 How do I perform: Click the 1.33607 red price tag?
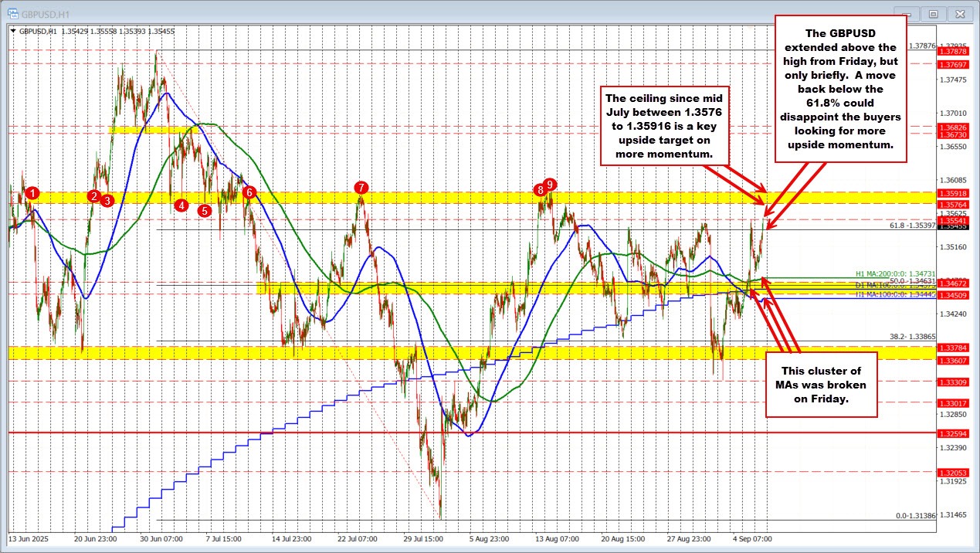(x=952, y=361)
